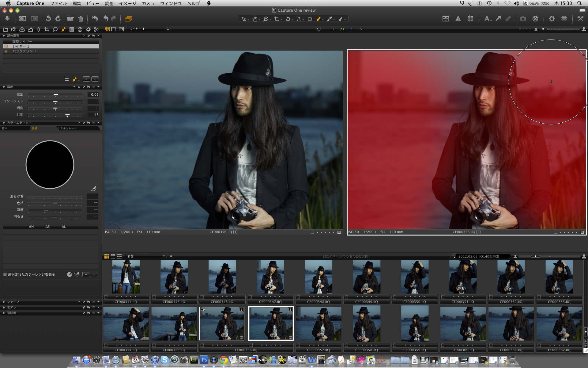This screenshot has width=588, height=368.
Task: Expand the モアレ panel
Action: pyautogui.click(x=4, y=307)
